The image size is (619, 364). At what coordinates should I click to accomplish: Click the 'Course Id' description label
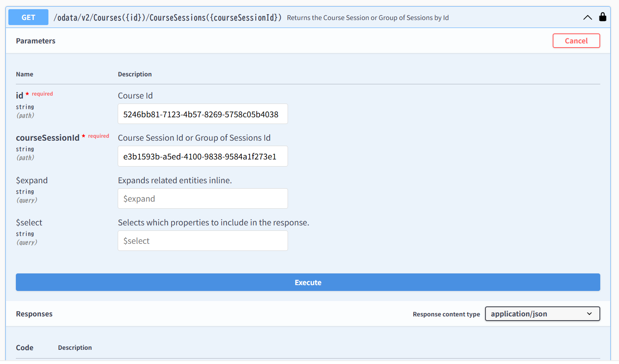coord(135,96)
